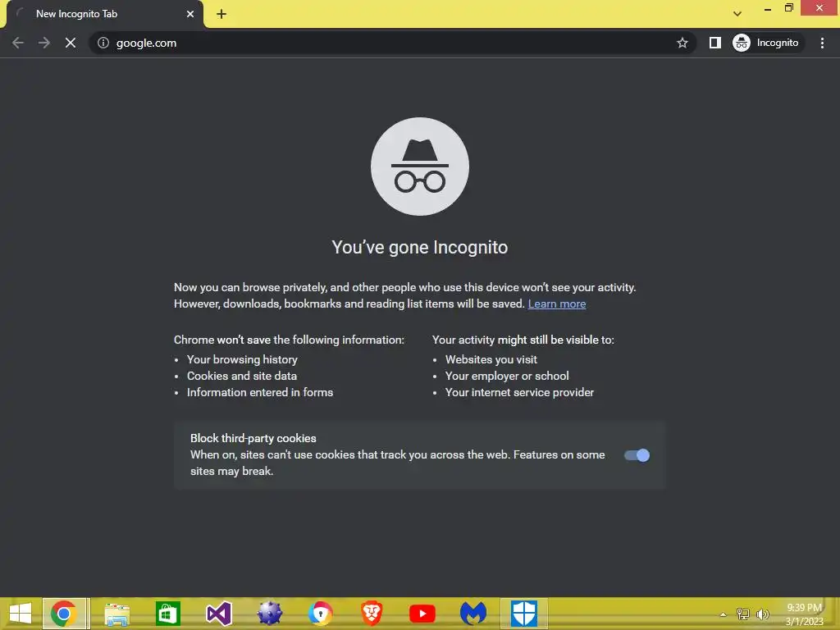Viewport: 840px width, 630px height.
Task: Launch the green Windows Store app
Action: 167,614
